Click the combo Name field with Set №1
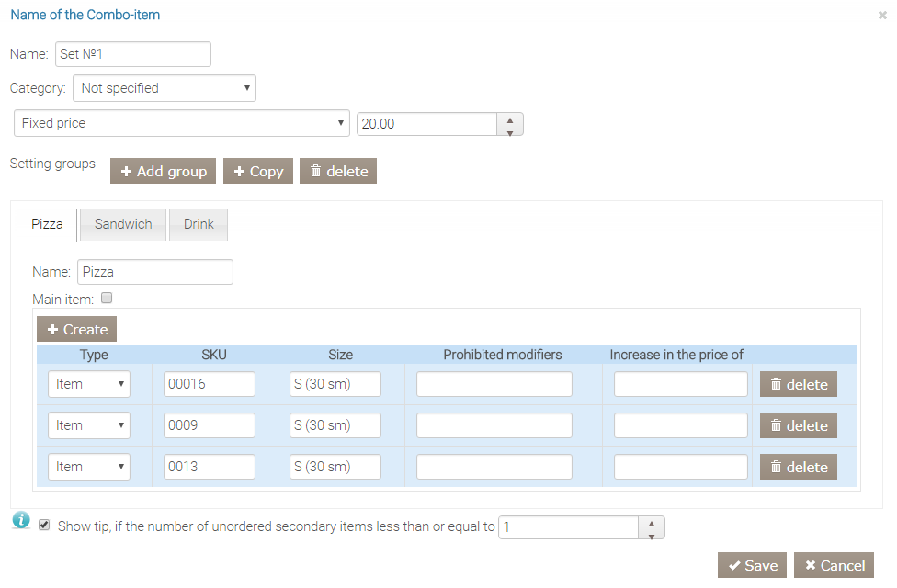 (x=132, y=54)
